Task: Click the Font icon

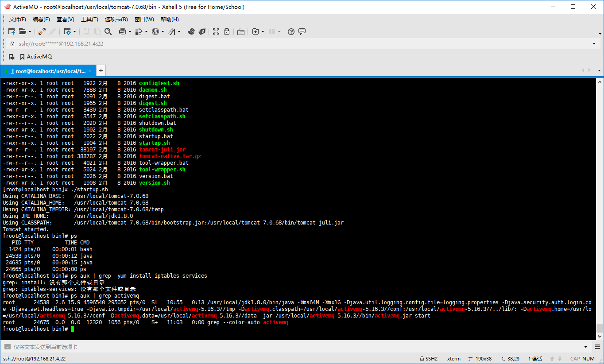Action: click(x=172, y=31)
